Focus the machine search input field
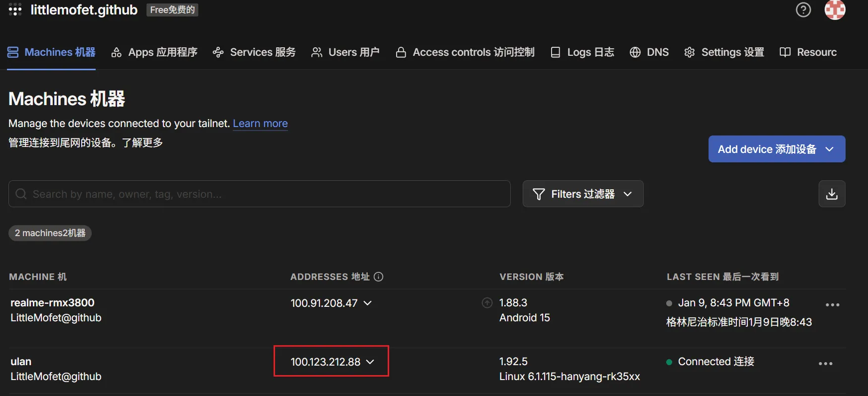868x396 pixels. coord(259,194)
